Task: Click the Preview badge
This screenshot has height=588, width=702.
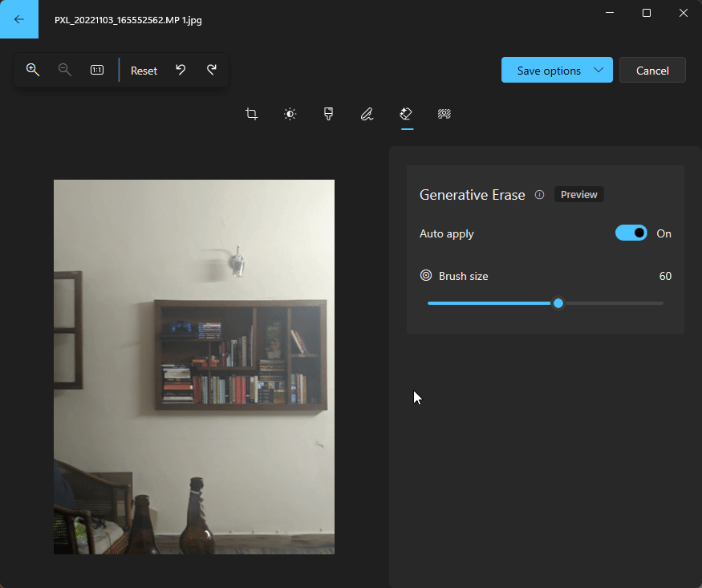Action: [x=579, y=195]
